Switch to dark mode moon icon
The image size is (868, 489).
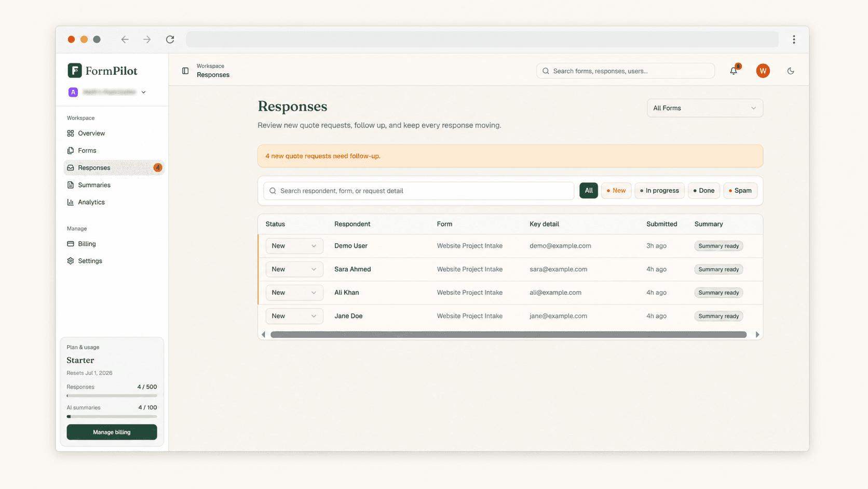[x=791, y=71]
